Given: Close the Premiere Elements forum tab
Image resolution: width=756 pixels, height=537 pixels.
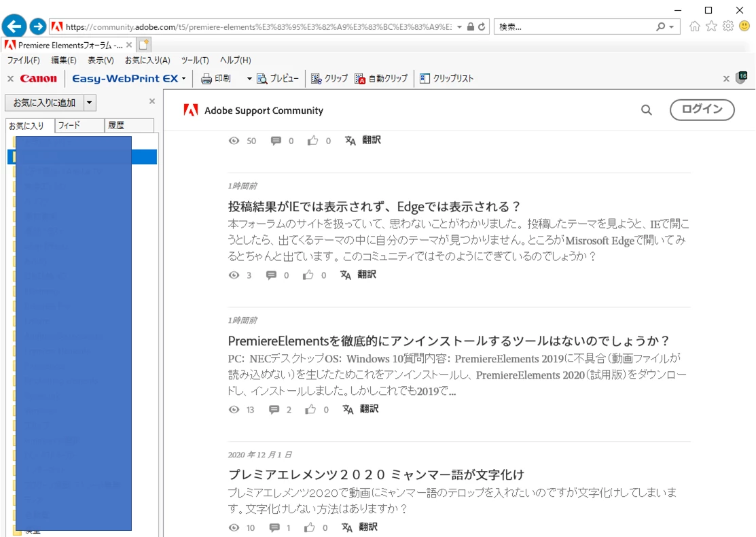Looking at the screenshot, I should [x=129, y=45].
